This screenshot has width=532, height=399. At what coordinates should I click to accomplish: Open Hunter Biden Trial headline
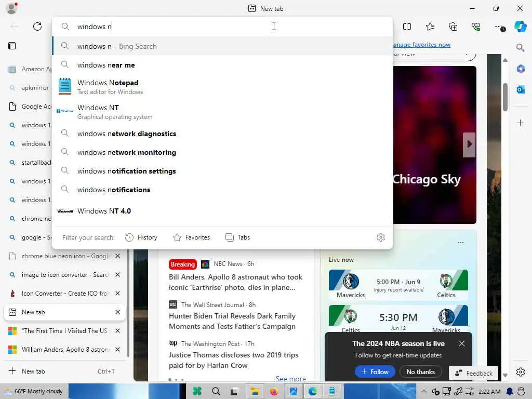[232, 321]
